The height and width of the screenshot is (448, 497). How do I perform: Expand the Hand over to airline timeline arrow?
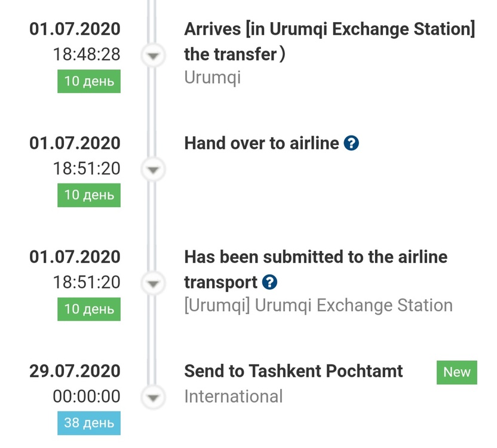[x=154, y=170]
